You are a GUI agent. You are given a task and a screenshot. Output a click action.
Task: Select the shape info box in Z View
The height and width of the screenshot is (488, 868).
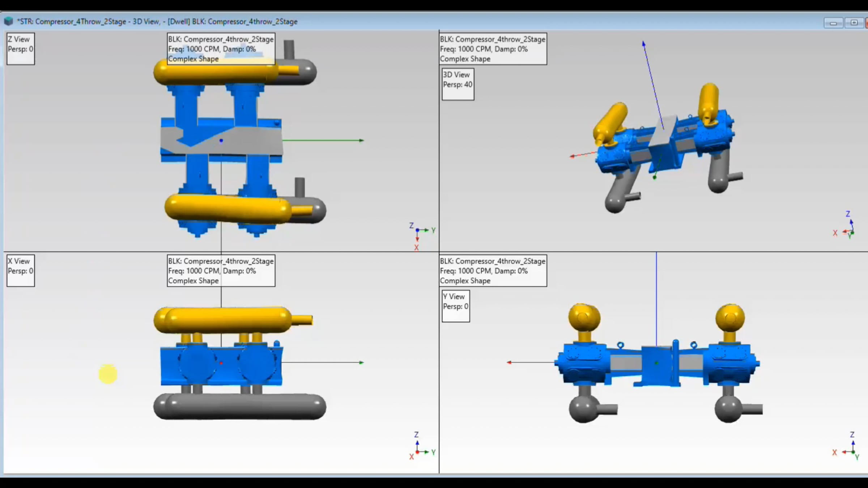pyautogui.click(x=221, y=49)
